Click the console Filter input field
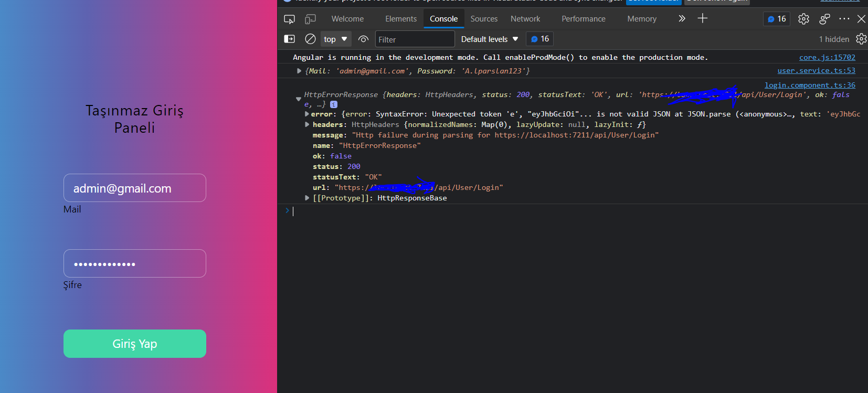The height and width of the screenshot is (393, 868). coord(415,39)
